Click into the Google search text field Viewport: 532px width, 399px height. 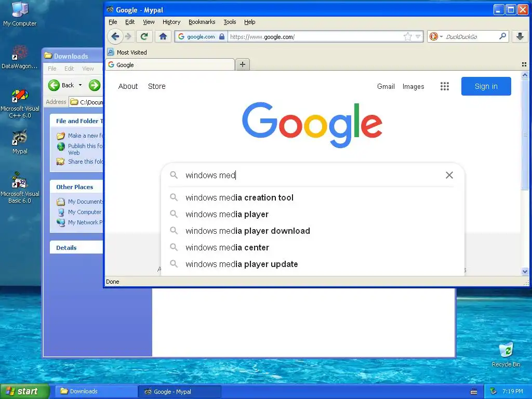coord(312,175)
